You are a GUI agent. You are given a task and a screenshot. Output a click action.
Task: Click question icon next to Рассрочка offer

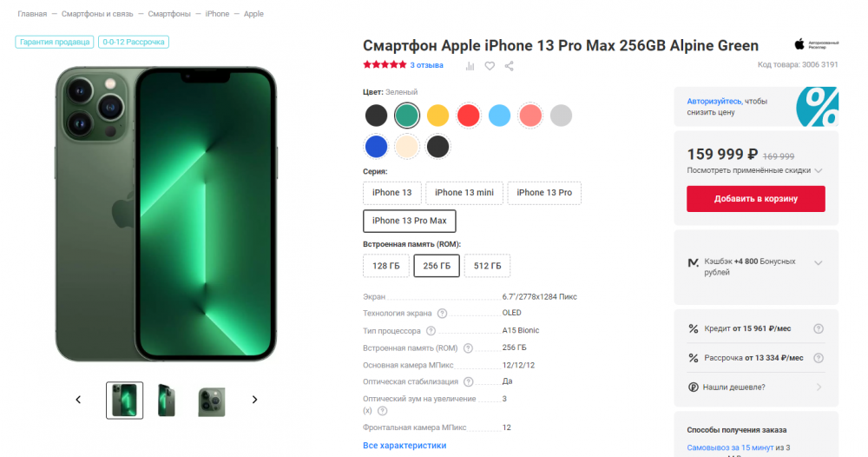point(819,358)
